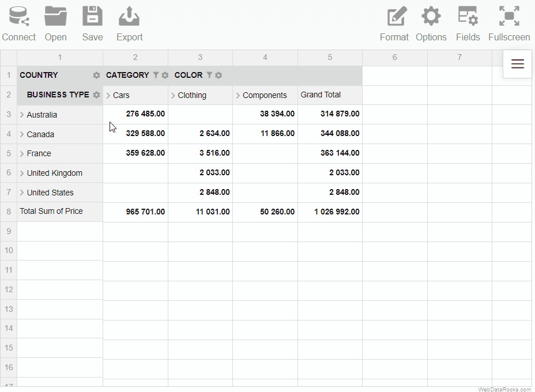Screen dimensions: 535x392
Task: Click the Grand Total column header
Action: tap(330, 95)
